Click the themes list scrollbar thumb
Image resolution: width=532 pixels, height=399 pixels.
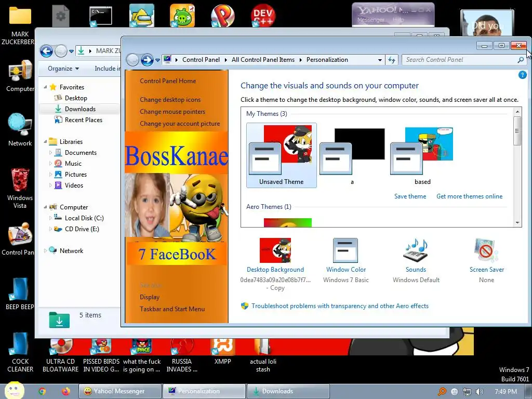[x=517, y=130]
